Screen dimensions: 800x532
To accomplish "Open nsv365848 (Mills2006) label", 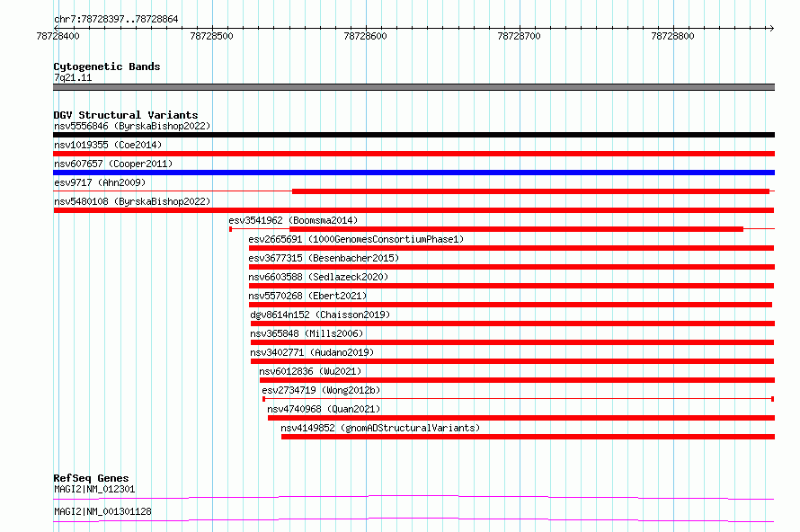I will tap(307, 333).
